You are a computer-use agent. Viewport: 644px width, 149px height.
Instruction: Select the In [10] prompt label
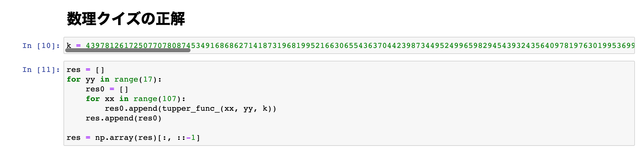(41, 46)
